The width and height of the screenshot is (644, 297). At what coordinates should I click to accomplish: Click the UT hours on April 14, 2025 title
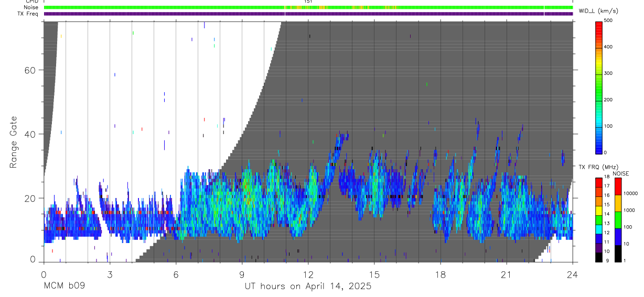308,287
